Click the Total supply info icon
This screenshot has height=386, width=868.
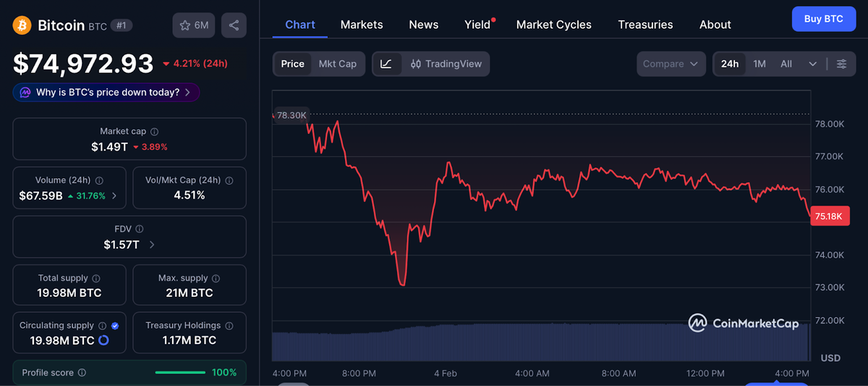pyautogui.click(x=96, y=278)
